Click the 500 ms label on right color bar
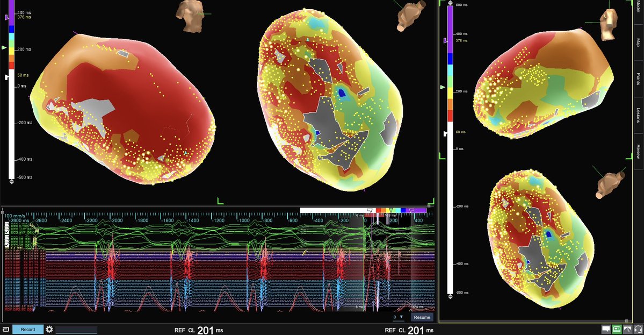644x335 pixels. point(461,5)
